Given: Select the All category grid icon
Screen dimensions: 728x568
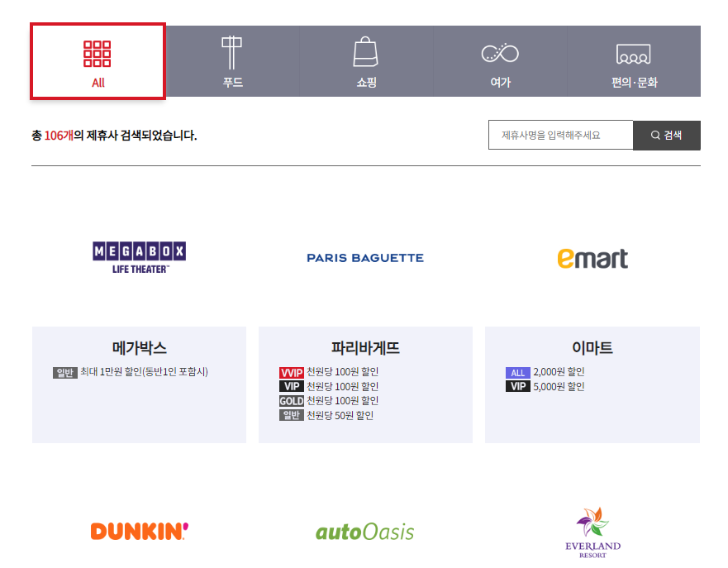Looking at the screenshot, I should (x=97, y=54).
